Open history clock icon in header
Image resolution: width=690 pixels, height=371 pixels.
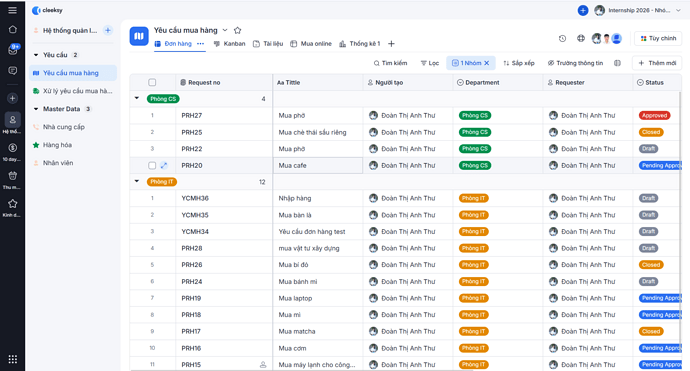point(562,39)
